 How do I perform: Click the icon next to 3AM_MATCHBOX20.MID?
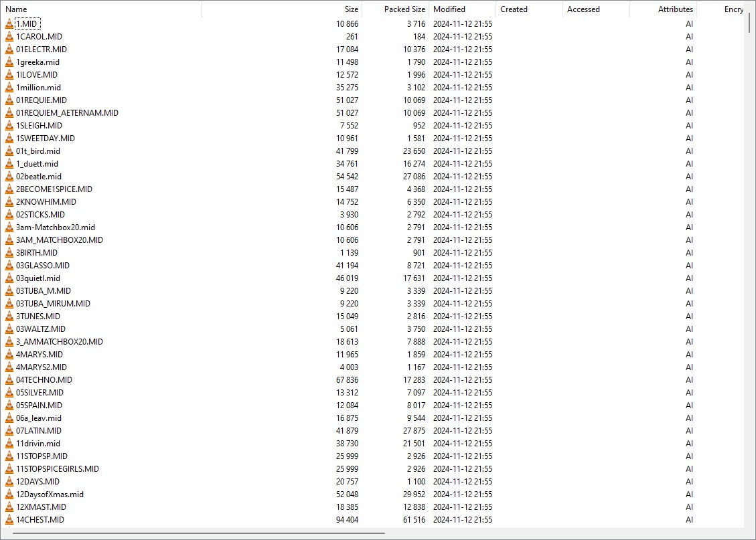click(x=9, y=240)
